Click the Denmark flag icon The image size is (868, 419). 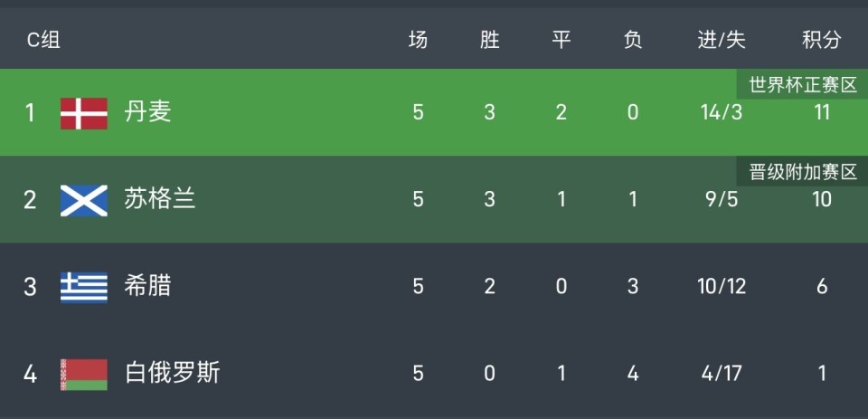pyautogui.click(x=83, y=112)
